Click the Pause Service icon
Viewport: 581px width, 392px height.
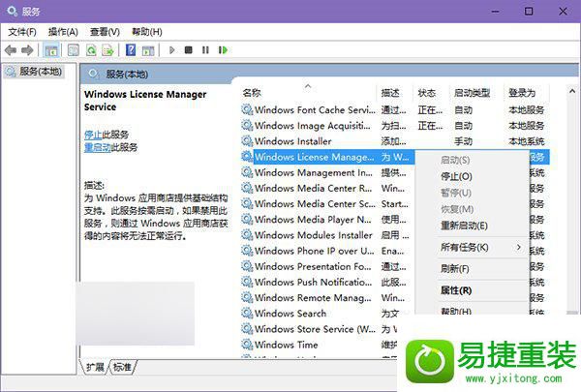tap(205, 50)
